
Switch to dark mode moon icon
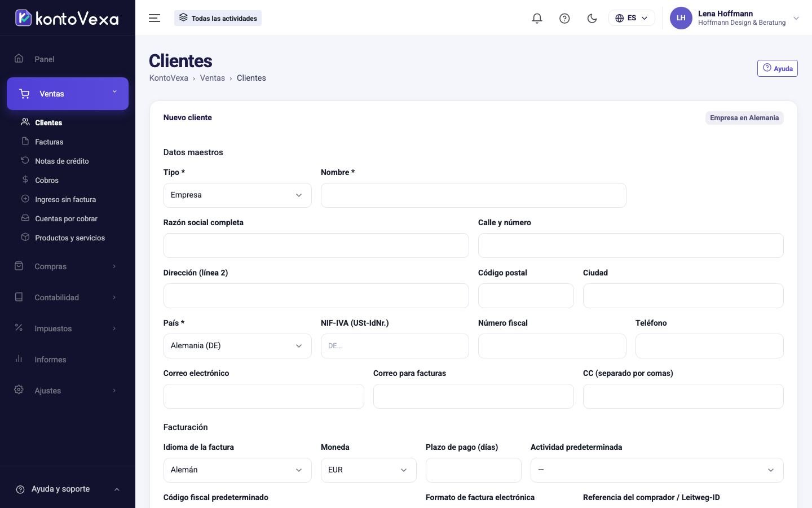tap(592, 18)
